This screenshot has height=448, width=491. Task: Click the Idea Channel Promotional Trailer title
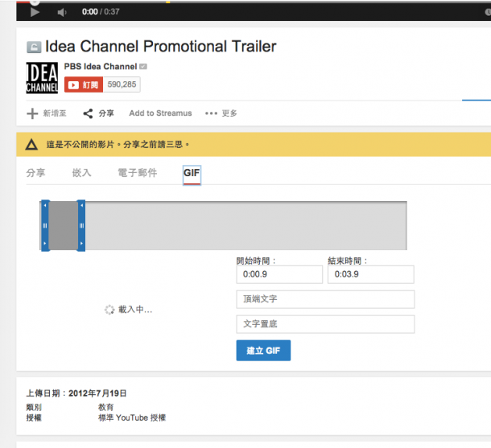point(161,47)
